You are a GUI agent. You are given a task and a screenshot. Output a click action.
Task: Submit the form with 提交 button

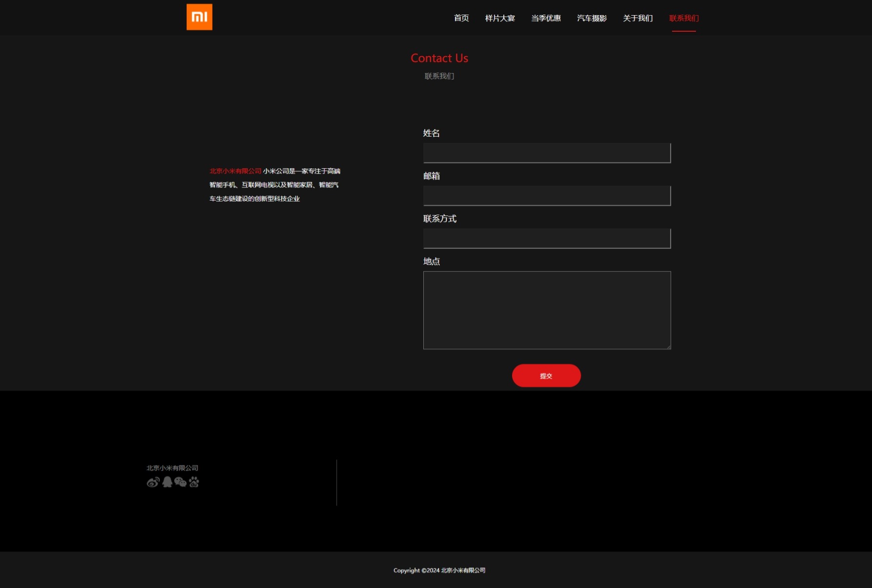tap(546, 375)
